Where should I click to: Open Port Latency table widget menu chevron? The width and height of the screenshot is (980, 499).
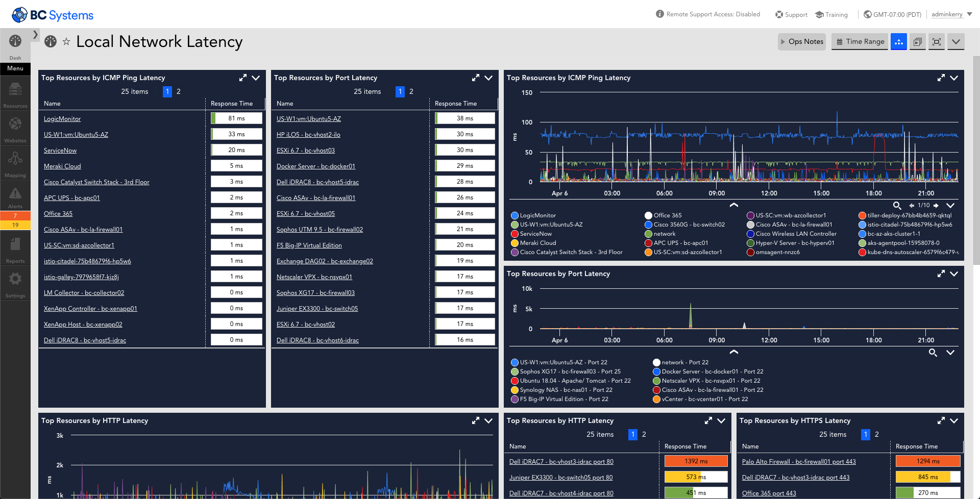[x=488, y=78]
